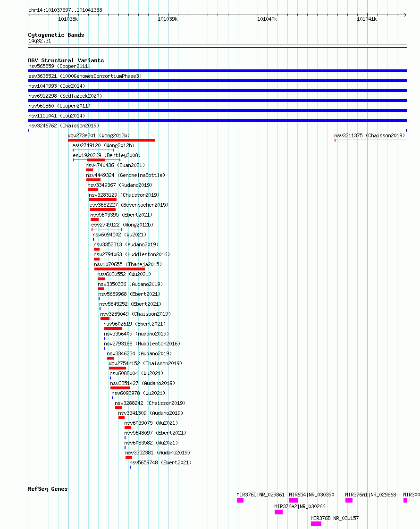Select esv2749122 (Wong2012b) variant
Screen dimensions: 420x529
(122, 225)
